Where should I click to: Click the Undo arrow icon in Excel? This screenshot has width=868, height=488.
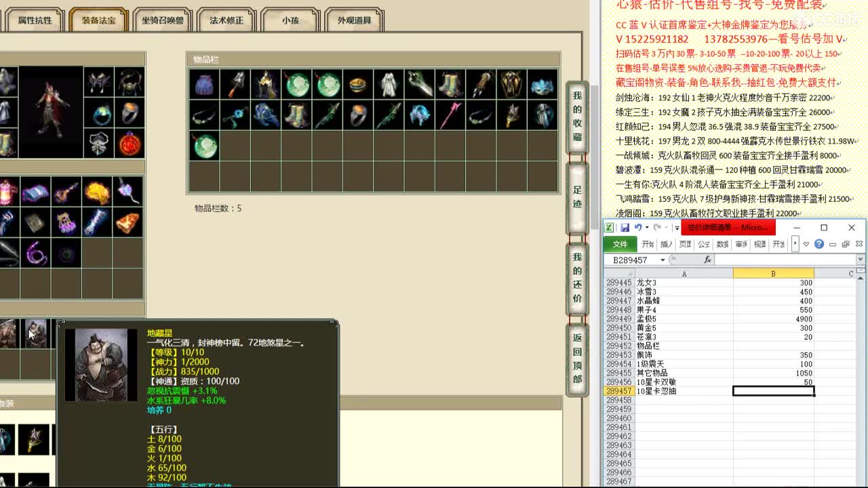coord(637,228)
